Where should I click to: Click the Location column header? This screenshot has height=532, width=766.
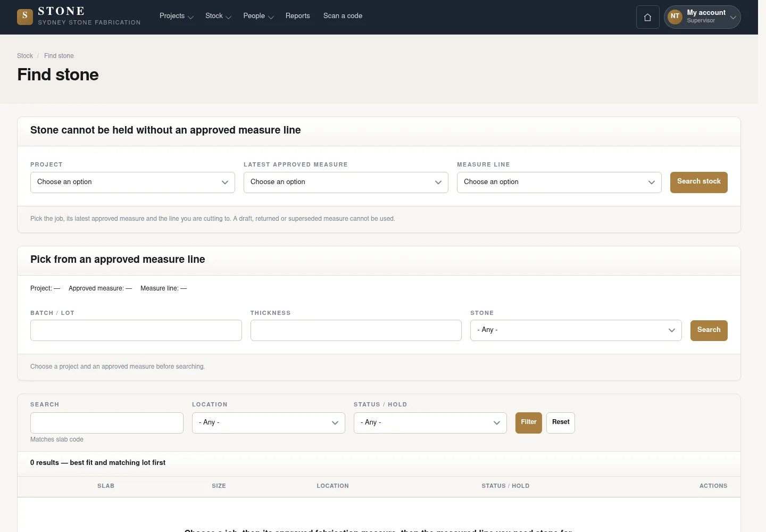[x=333, y=486]
